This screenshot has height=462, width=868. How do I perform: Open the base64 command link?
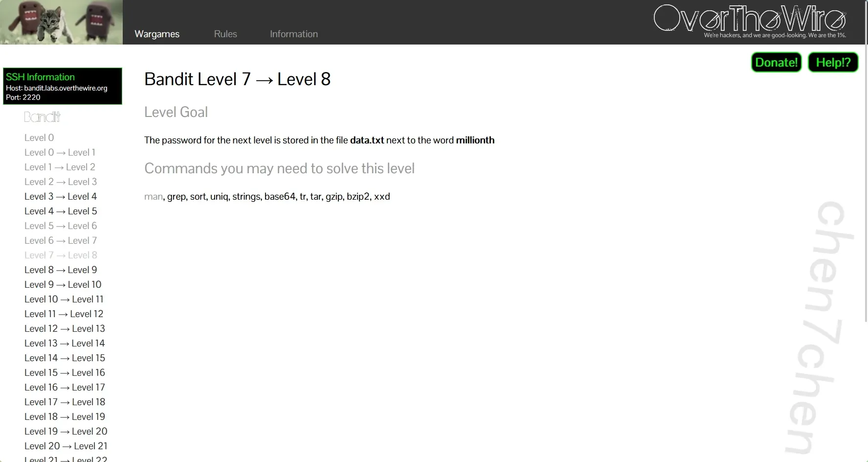point(280,196)
